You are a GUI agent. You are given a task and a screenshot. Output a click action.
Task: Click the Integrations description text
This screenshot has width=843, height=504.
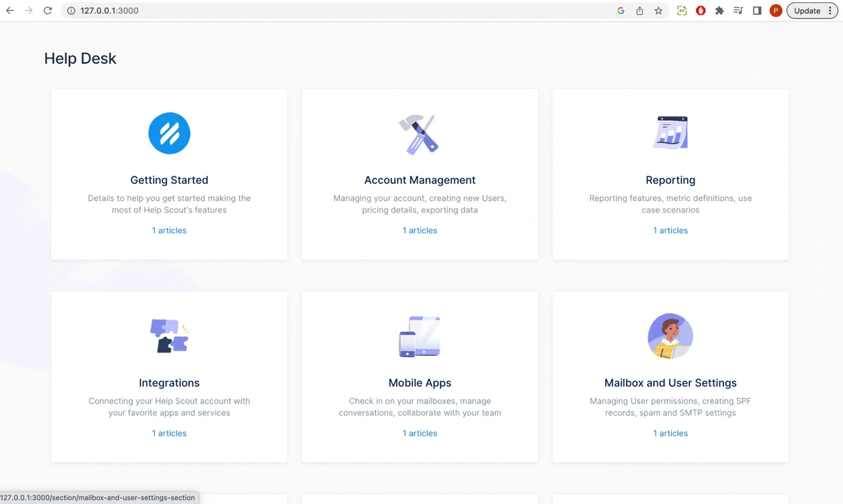(x=169, y=406)
